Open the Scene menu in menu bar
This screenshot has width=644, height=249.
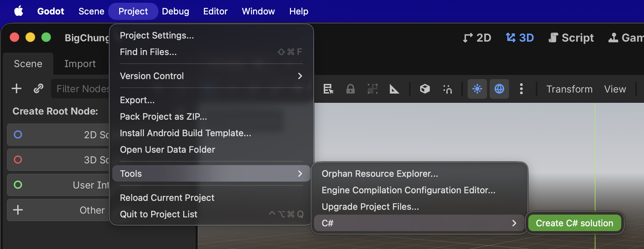tap(91, 11)
